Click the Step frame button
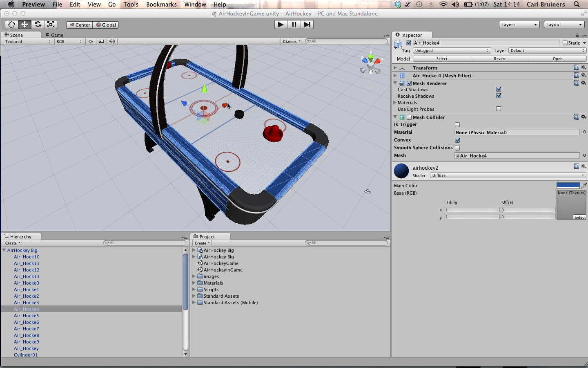Image resolution: width=588 pixels, height=368 pixels. point(307,25)
